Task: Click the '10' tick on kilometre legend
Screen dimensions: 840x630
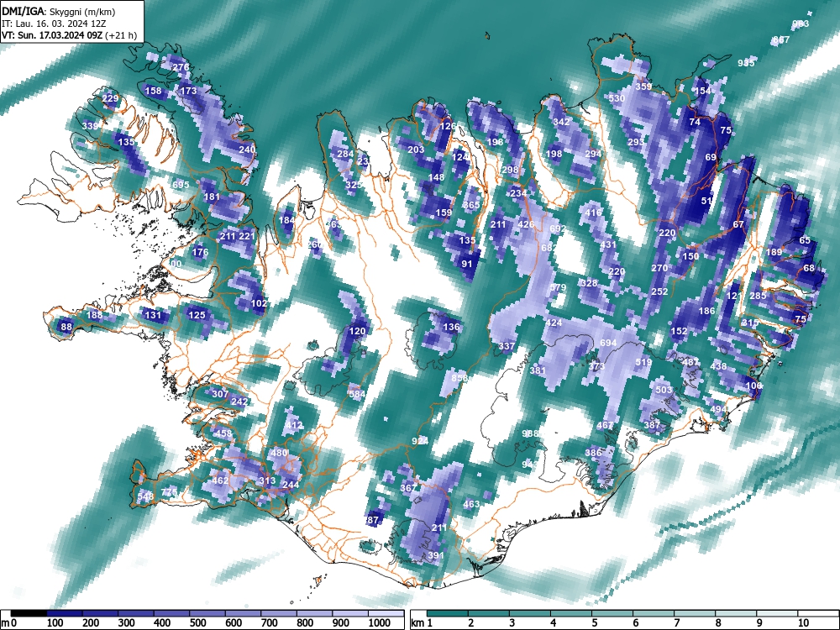Action: pos(803,623)
